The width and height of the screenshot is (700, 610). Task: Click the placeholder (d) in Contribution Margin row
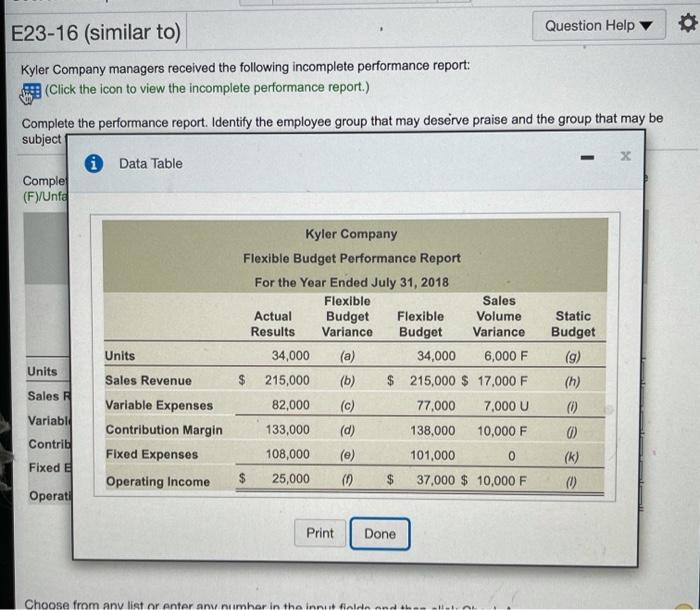point(347,430)
